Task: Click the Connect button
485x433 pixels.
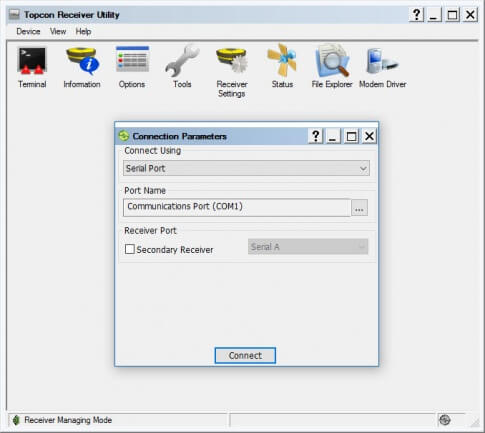Action: 245,356
